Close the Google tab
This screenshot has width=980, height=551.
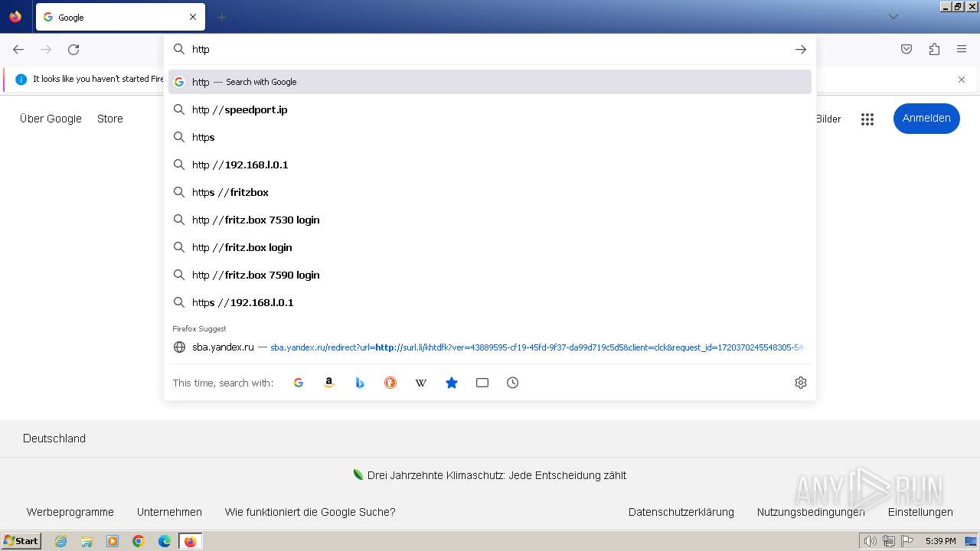[x=193, y=17]
